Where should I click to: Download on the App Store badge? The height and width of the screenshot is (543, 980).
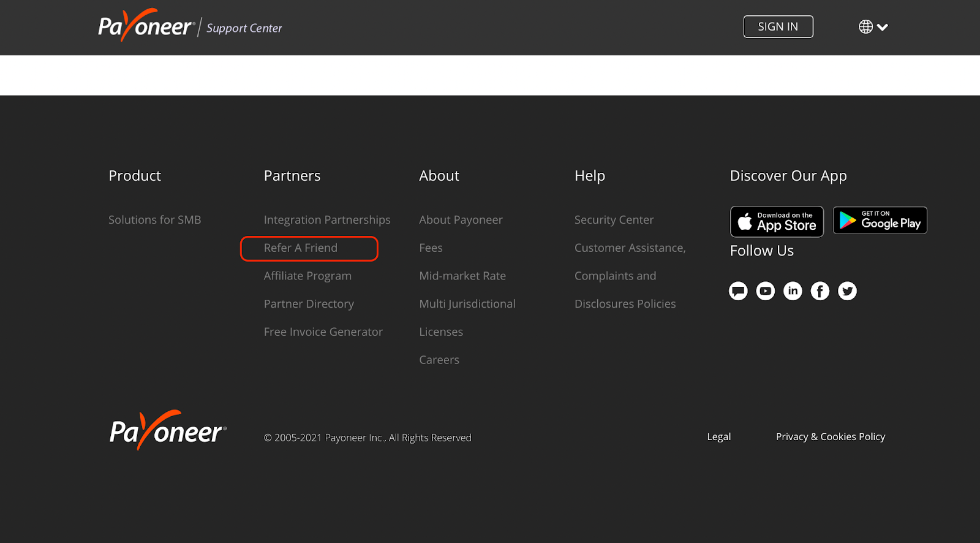click(777, 221)
